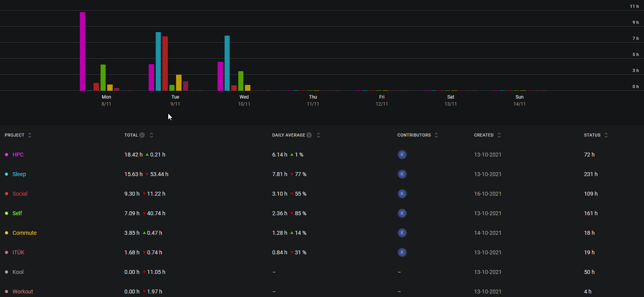The height and width of the screenshot is (297, 644).
Task: Click Social status value 109 h
Action: click(x=591, y=194)
